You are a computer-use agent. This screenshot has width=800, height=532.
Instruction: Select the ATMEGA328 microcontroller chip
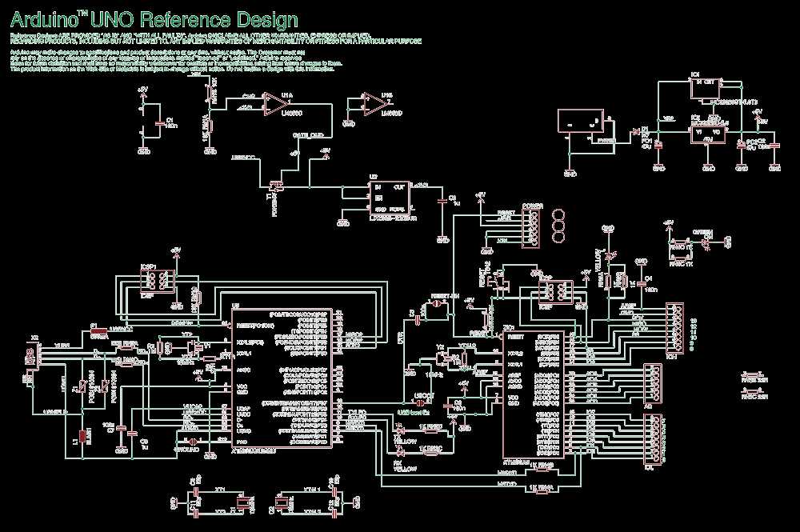[534, 394]
